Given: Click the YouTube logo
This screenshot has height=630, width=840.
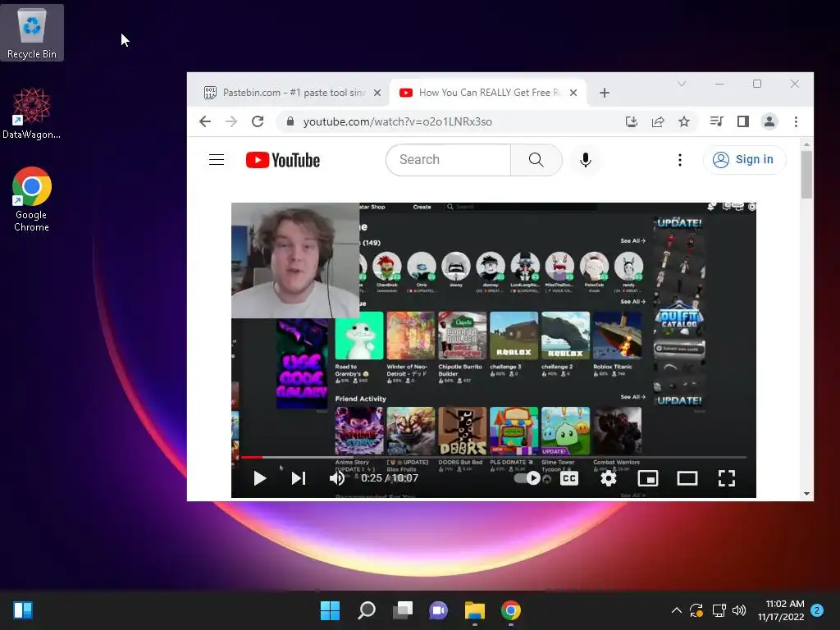Looking at the screenshot, I should (x=283, y=160).
